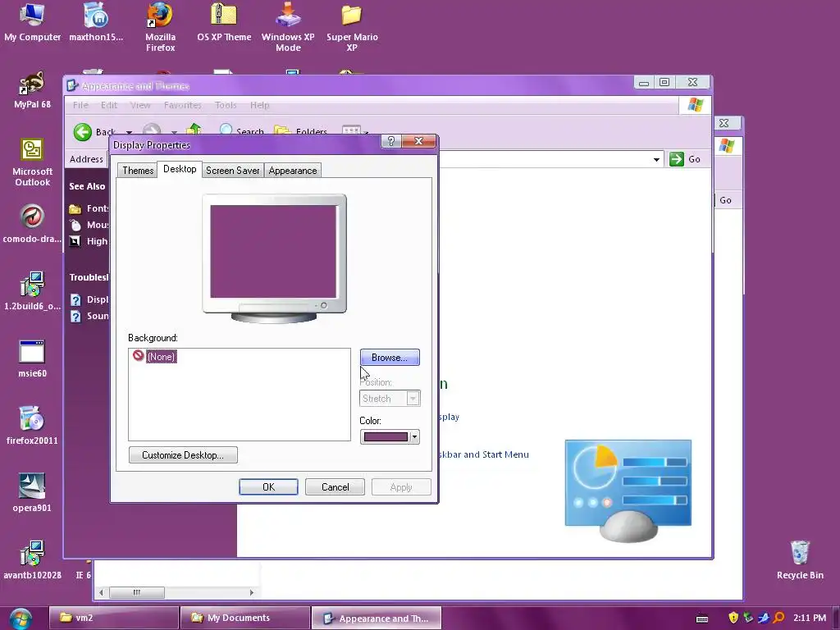This screenshot has height=630, width=840.
Task: Click the help question mark in Display Properties
Action: pos(390,141)
